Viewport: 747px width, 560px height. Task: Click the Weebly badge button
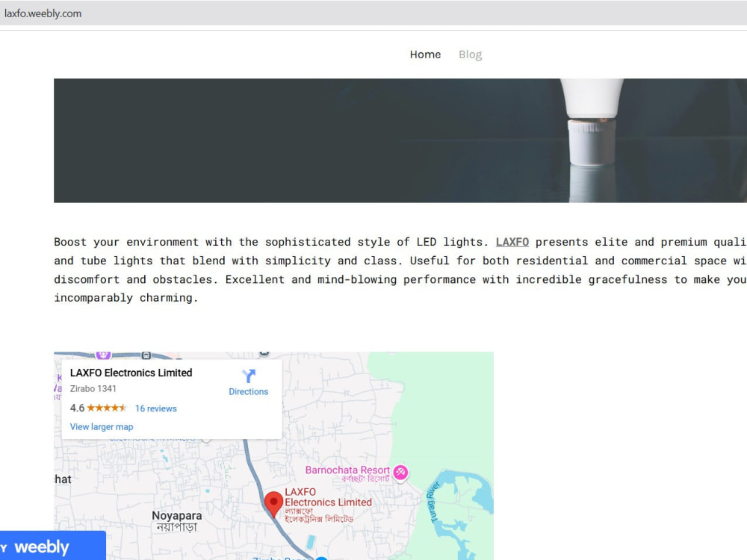(x=52, y=546)
